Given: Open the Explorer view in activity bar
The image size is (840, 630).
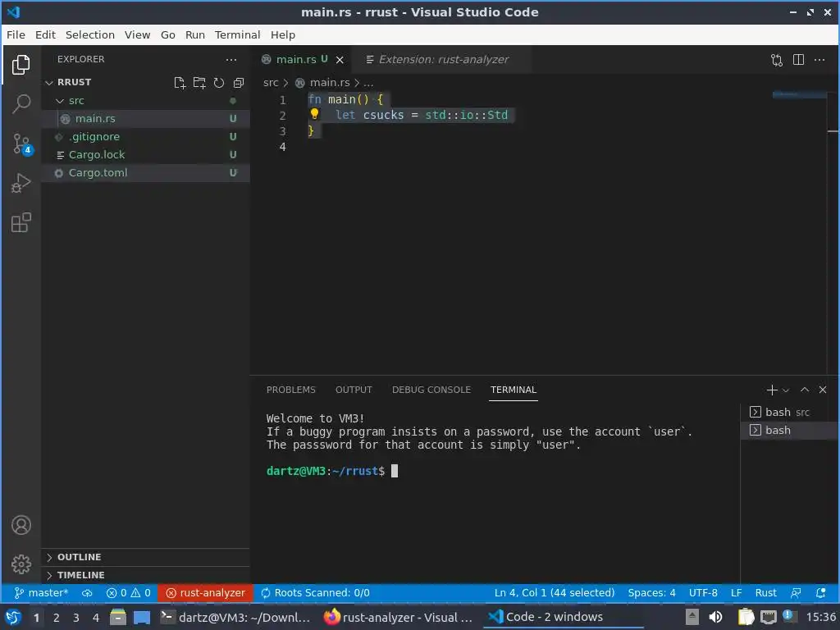Looking at the screenshot, I should tap(21, 65).
